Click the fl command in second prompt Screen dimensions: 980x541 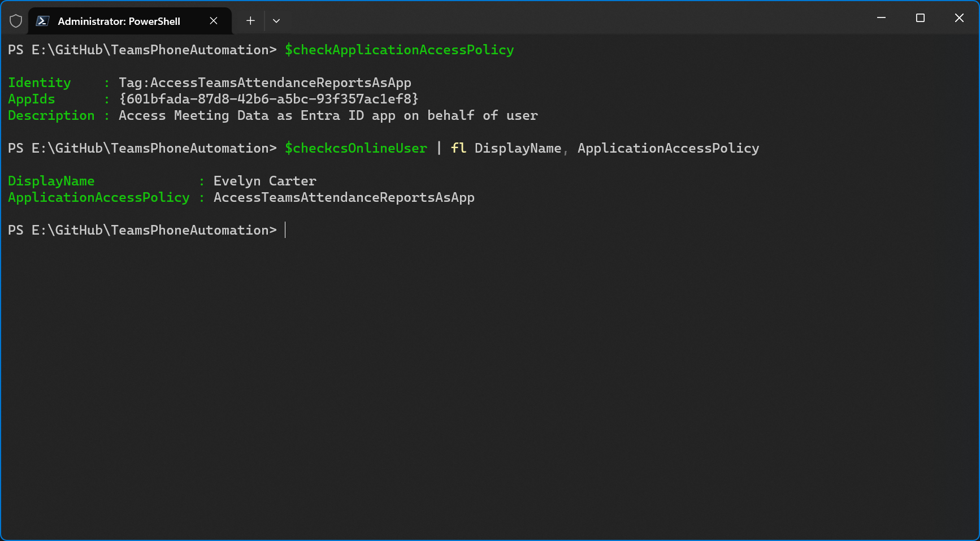point(458,148)
